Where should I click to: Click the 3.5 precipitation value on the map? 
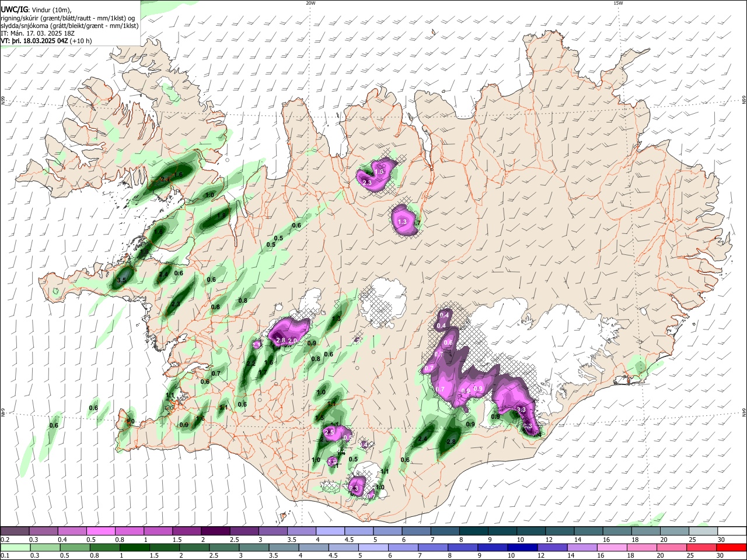tap(121, 281)
